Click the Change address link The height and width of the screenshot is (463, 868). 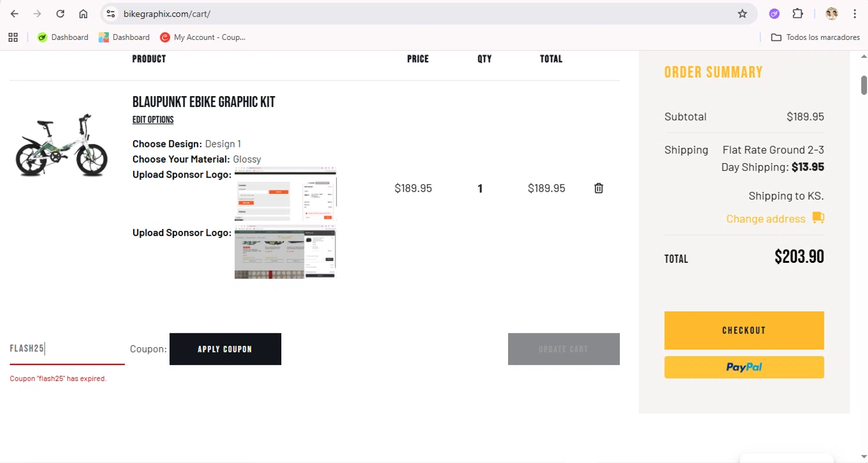pos(766,219)
